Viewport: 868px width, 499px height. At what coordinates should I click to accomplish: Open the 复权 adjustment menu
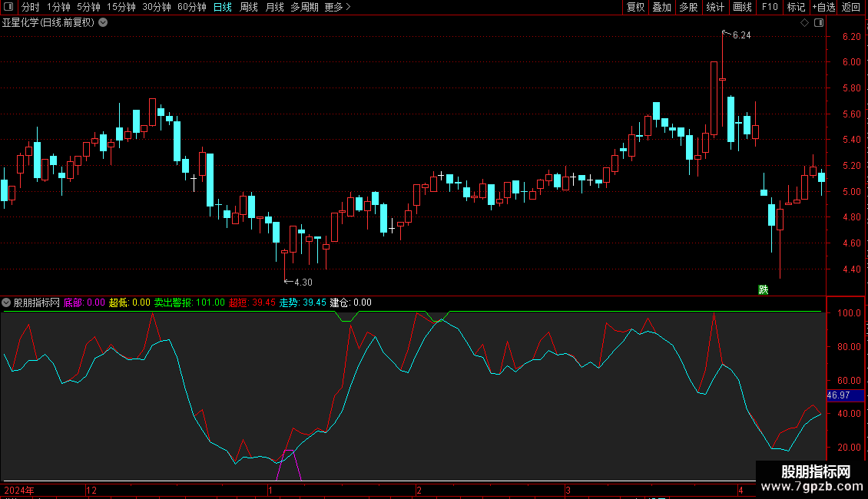(x=635, y=7)
